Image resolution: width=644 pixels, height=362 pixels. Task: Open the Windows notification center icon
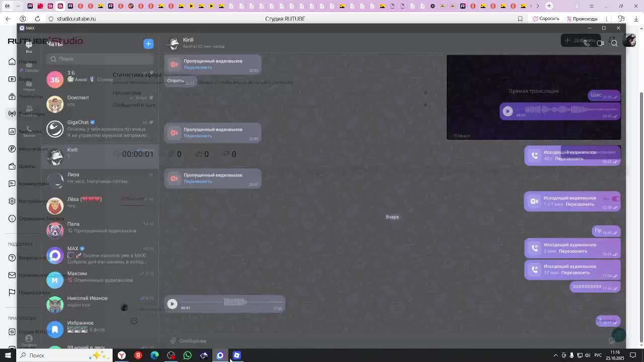click(x=633, y=355)
